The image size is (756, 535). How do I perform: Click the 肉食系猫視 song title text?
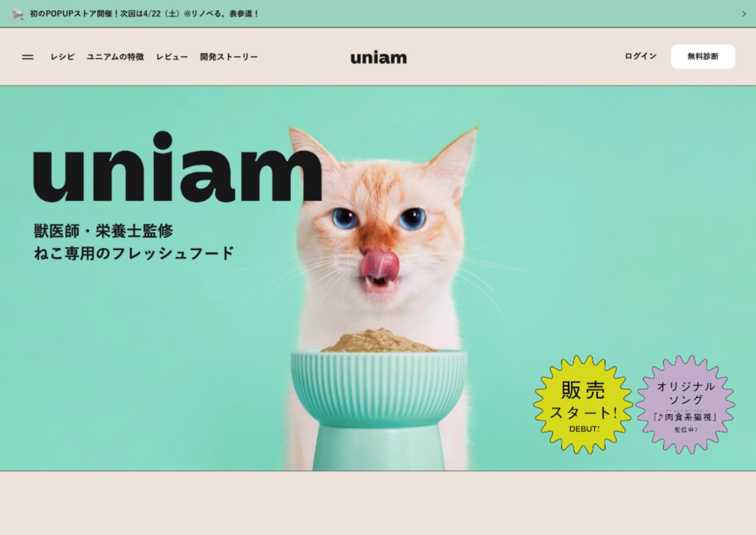coord(685,417)
